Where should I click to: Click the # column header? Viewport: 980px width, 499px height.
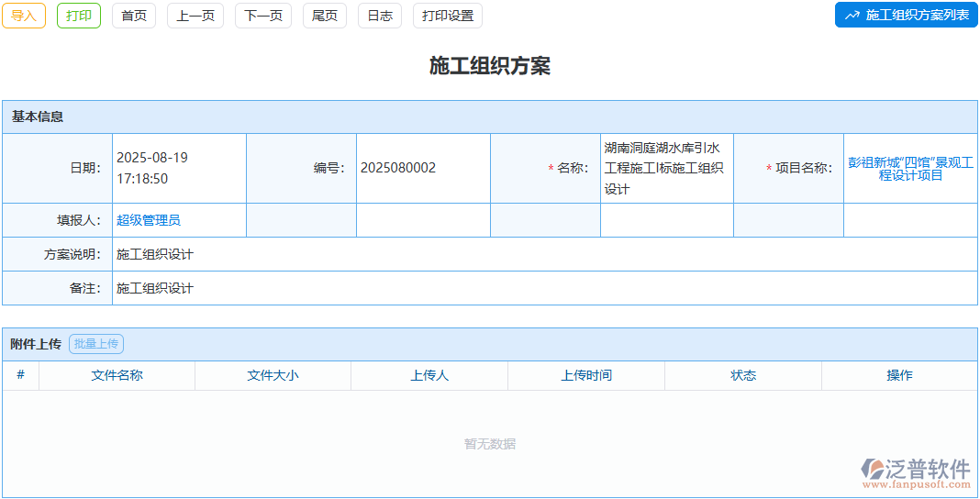coord(20,375)
